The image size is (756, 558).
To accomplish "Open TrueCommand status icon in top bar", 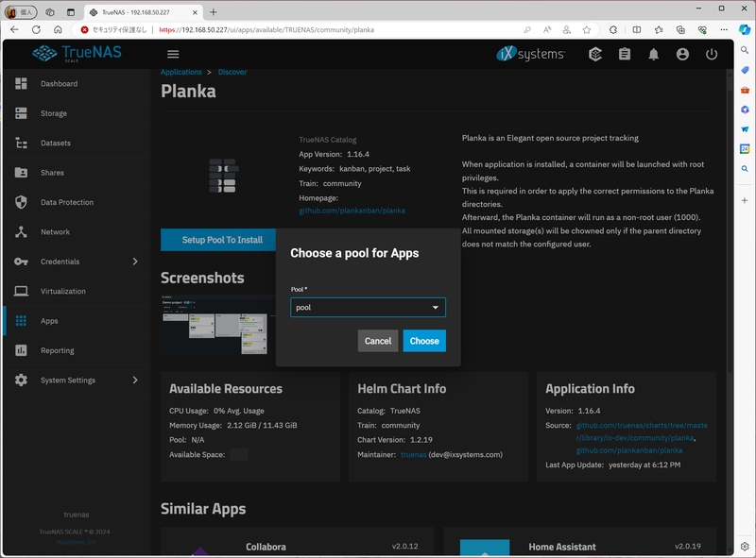I will tap(595, 54).
